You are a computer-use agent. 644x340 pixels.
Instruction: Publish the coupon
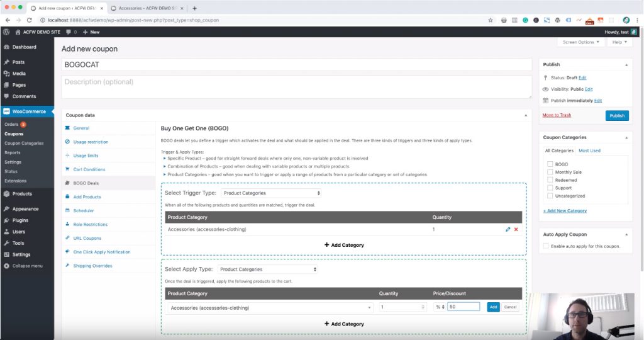617,115
